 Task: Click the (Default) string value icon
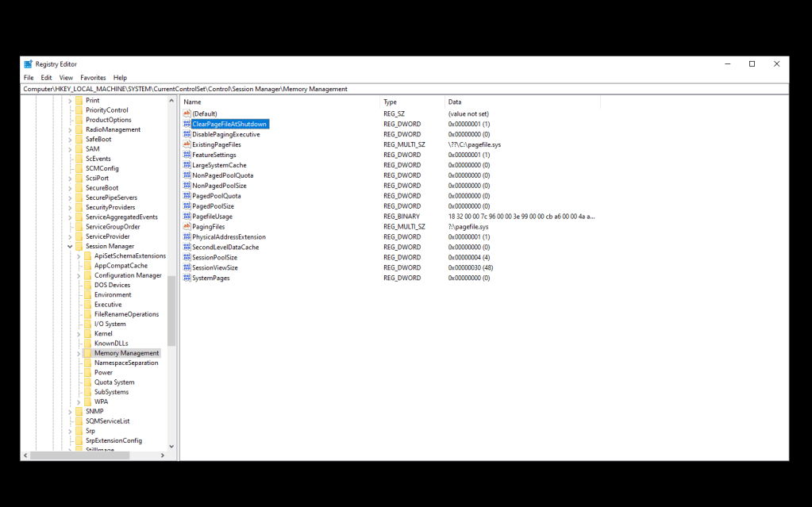(x=187, y=114)
